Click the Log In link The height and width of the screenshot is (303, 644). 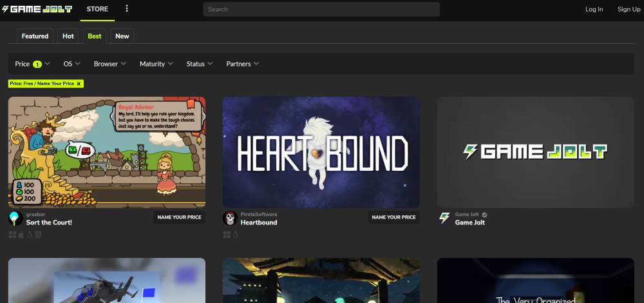click(x=594, y=9)
